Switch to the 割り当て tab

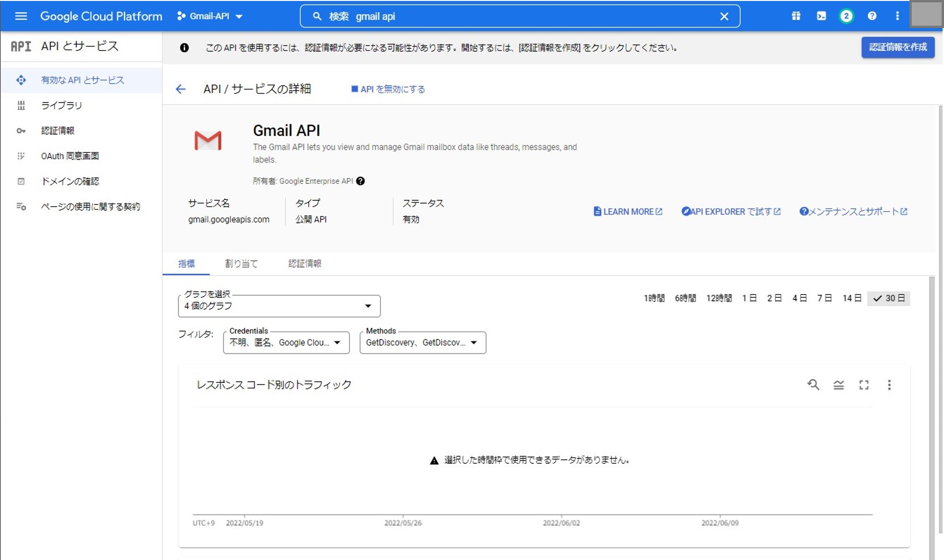[x=241, y=264]
